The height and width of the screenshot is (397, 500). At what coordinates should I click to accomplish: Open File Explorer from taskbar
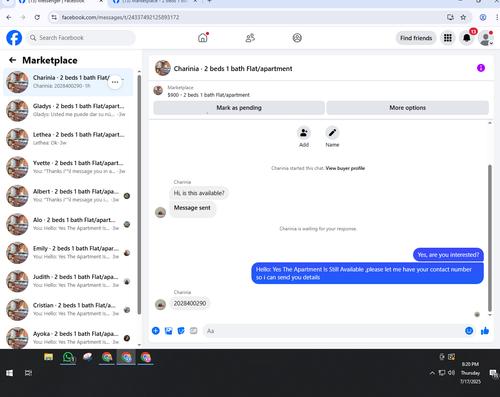pyautogui.click(x=48, y=357)
